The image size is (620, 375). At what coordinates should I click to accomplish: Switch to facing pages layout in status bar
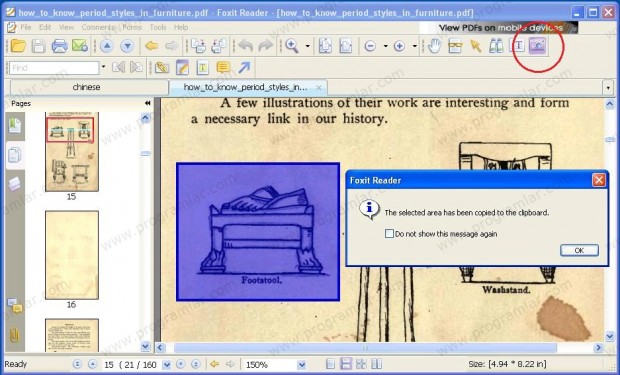point(376,364)
